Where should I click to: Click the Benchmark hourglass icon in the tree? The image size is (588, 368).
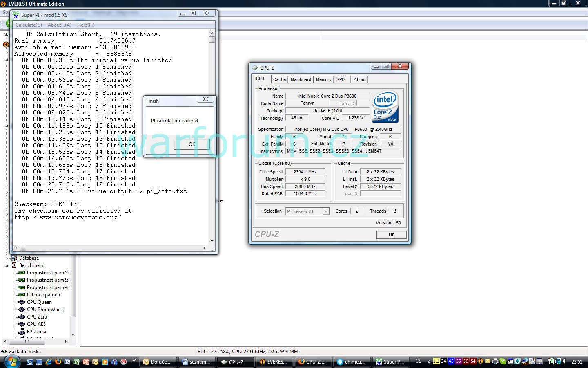13,265
